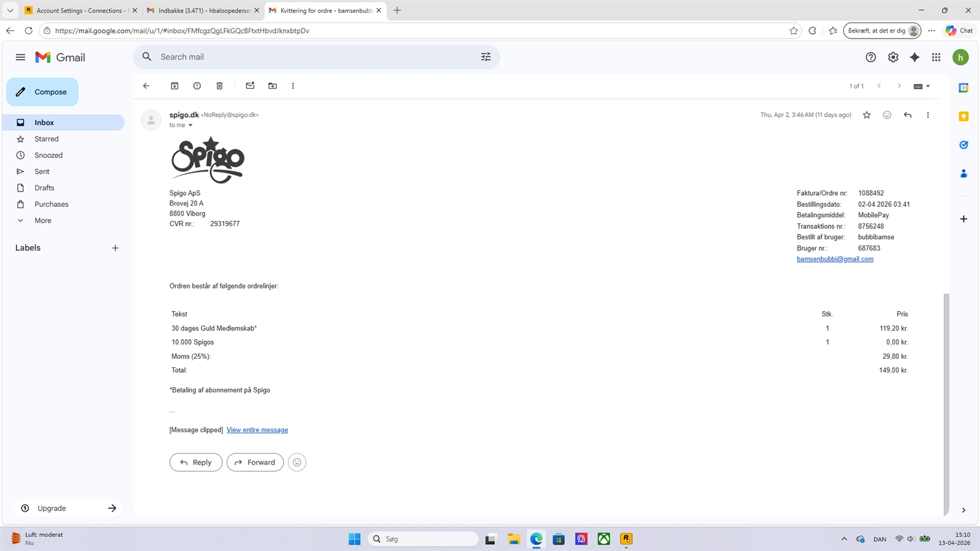The width and height of the screenshot is (980, 551).
Task: Open Google apps grid
Action: click(936, 57)
